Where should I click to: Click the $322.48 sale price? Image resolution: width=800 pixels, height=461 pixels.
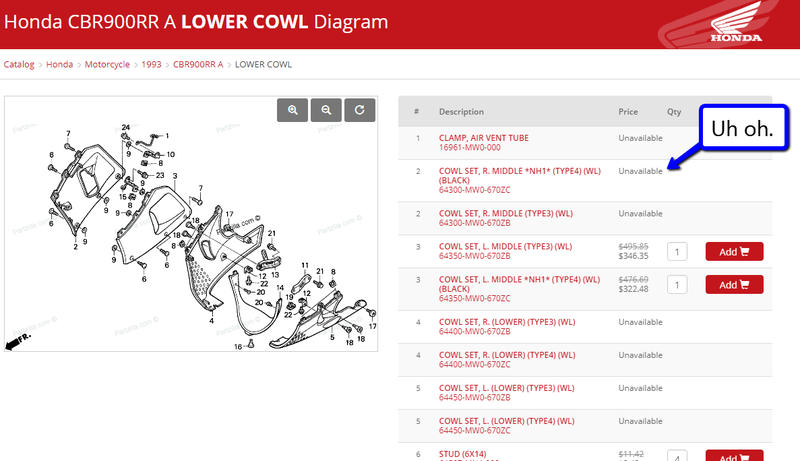[x=633, y=289]
